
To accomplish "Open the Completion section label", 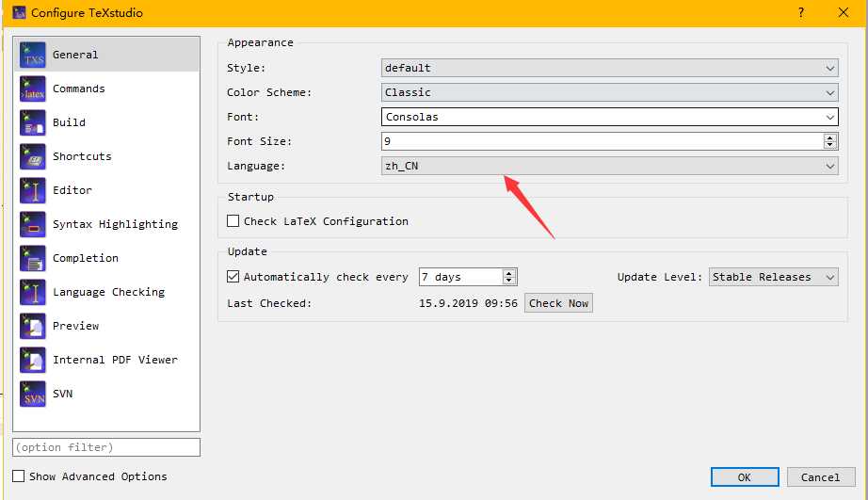I will coord(86,258).
